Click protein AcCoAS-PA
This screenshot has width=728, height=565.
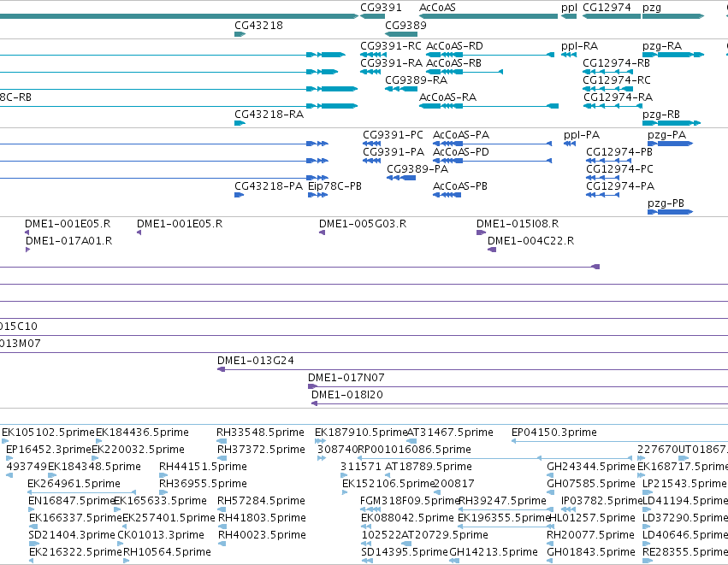(492, 144)
